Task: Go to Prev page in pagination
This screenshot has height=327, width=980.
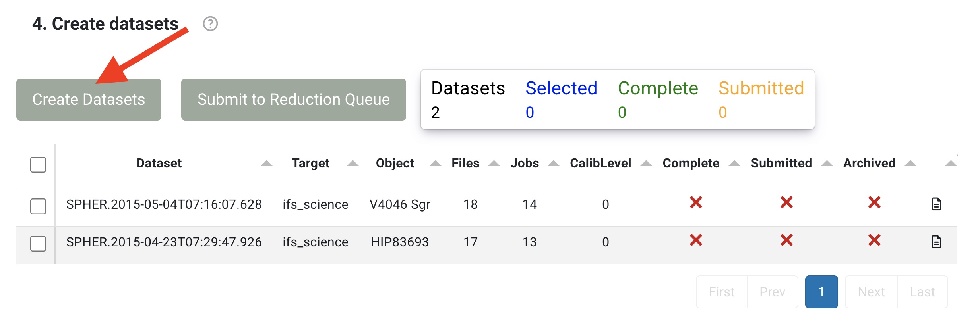Action: point(772,292)
